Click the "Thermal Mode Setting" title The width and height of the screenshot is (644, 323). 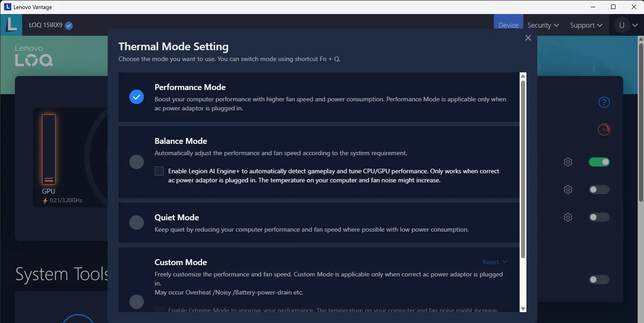[174, 47]
